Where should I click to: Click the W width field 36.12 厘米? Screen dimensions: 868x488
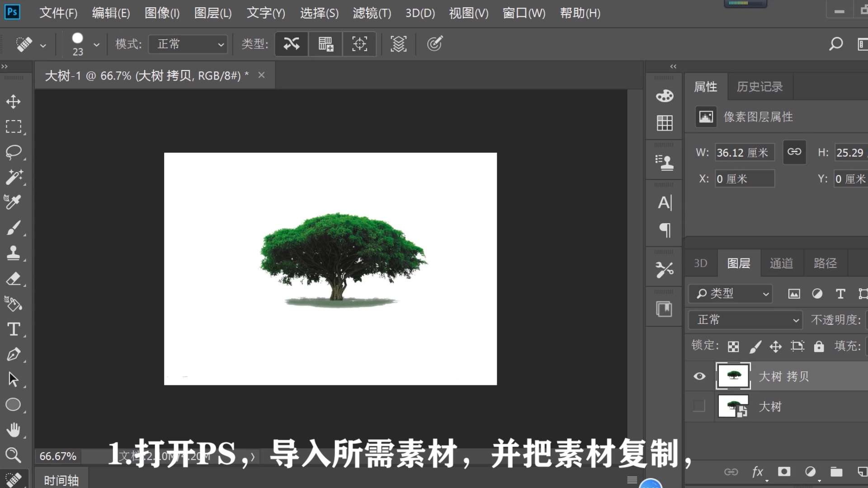tap(745, 153)
